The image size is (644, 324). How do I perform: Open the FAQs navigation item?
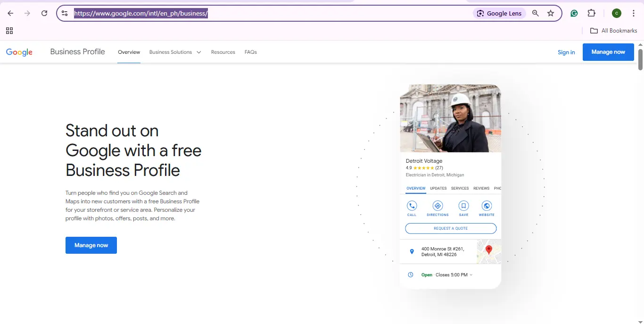tap(251, 52)
